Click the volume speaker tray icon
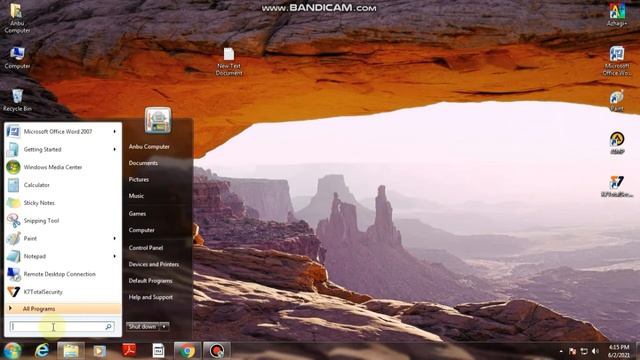The image size is (640, 360). click(x=595, y=351)
